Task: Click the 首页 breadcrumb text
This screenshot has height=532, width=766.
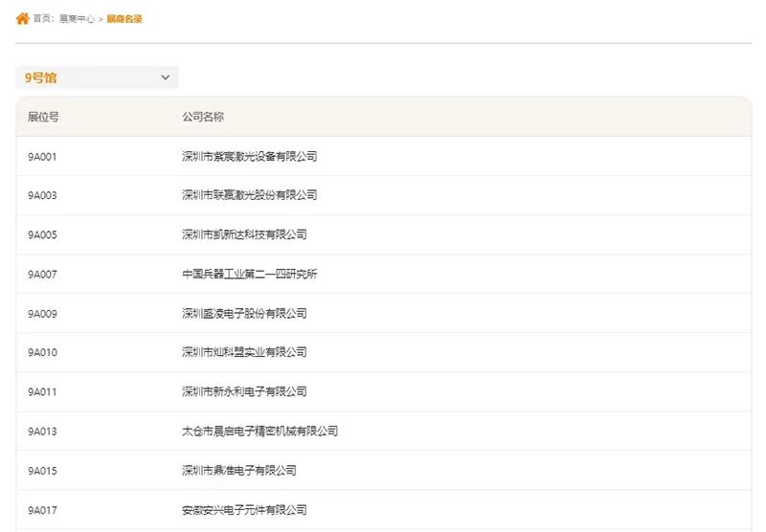Action: [x=42, y=19]
